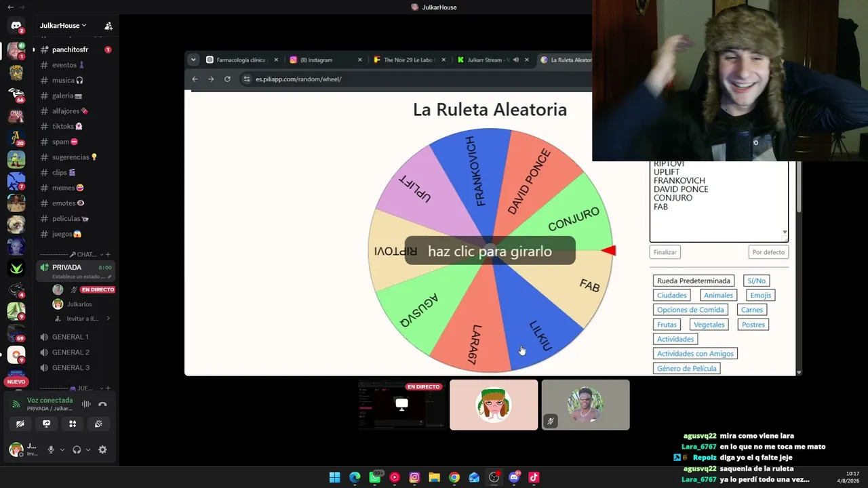Create a channel in JUE category

108,388
